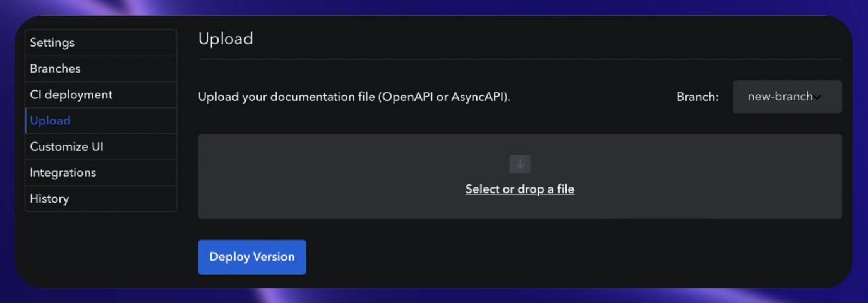This screenshot has height=303, width=868.
Task: Click the Branch: label beside the dropdown
Action: point(697,97)
